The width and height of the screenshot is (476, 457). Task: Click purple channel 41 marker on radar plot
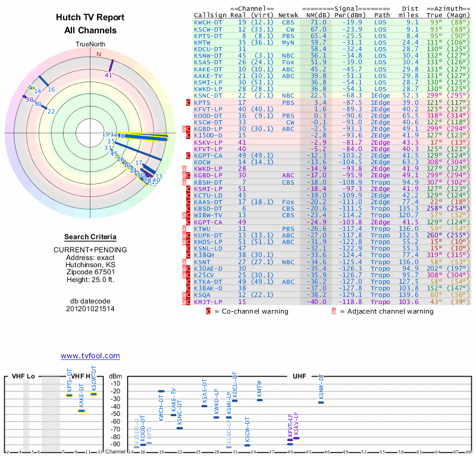pyautogui.click(x=111, y=65)
